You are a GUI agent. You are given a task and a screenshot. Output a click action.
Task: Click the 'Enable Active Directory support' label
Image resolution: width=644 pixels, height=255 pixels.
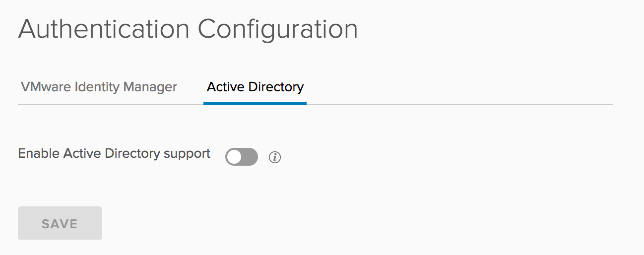(x=114, y=153)
